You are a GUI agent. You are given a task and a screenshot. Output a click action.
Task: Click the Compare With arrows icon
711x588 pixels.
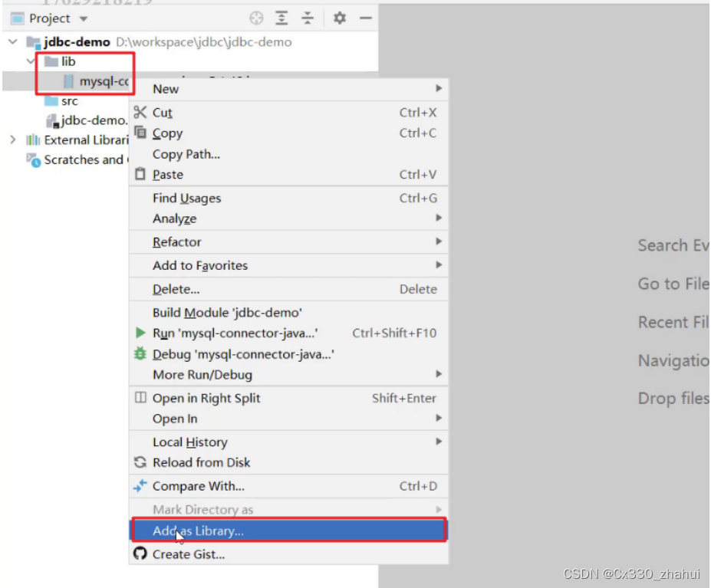tap(140, 485)
